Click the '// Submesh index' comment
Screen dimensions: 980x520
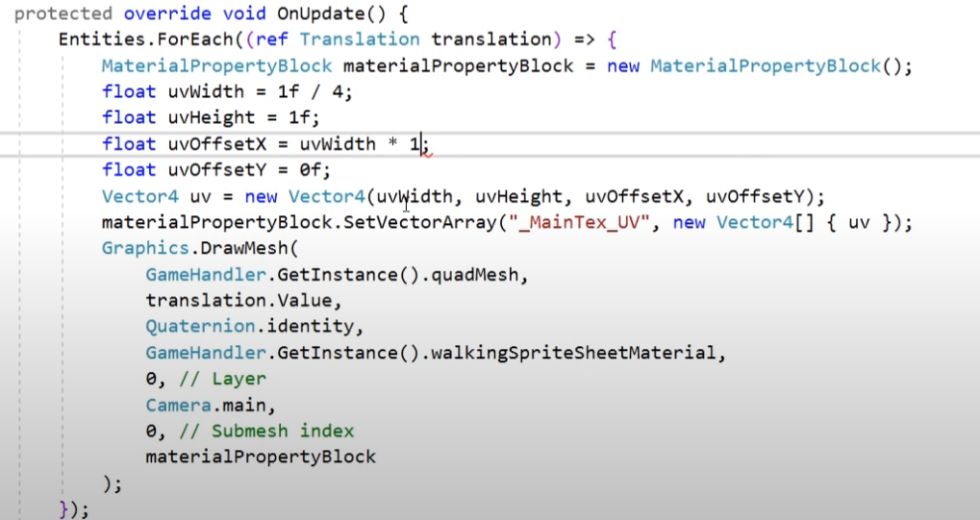pos(266,432)
